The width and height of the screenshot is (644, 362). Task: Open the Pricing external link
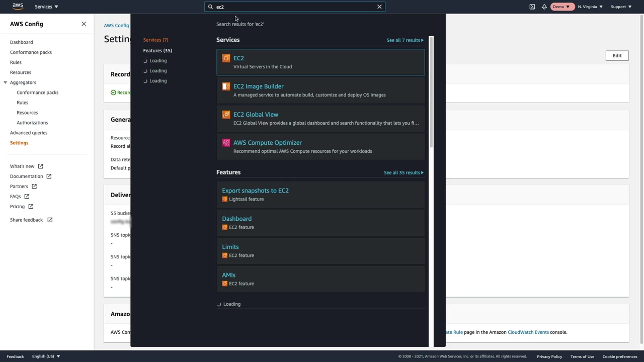pos(22,207)
